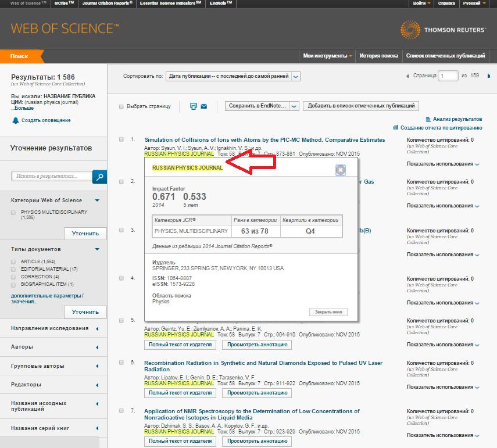Click Просмотреть аннотацию for result 6
This screenshot has width=497, height=448.
coord(257,393)
